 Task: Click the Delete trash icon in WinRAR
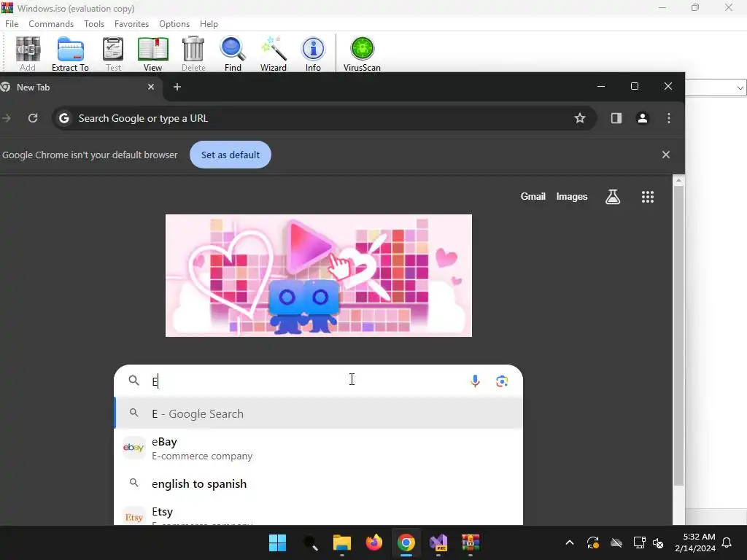pos(193,54)
